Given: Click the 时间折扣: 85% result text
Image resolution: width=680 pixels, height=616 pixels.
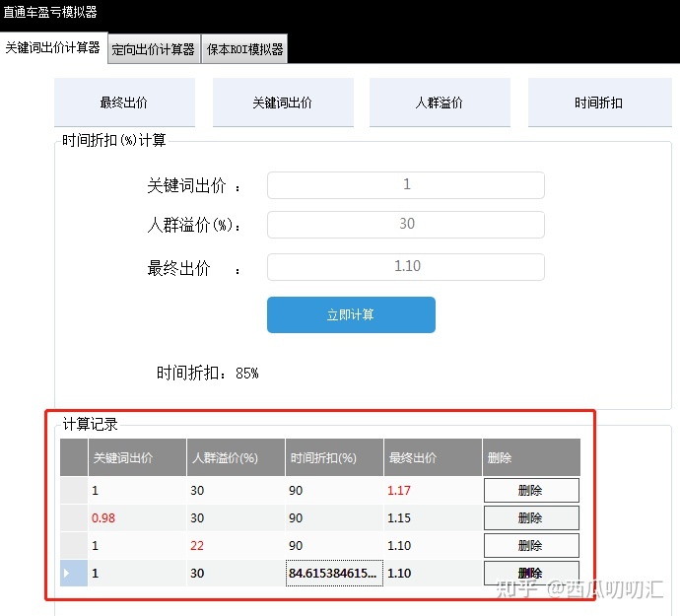Looking at the screenshot, I should 207,374.
